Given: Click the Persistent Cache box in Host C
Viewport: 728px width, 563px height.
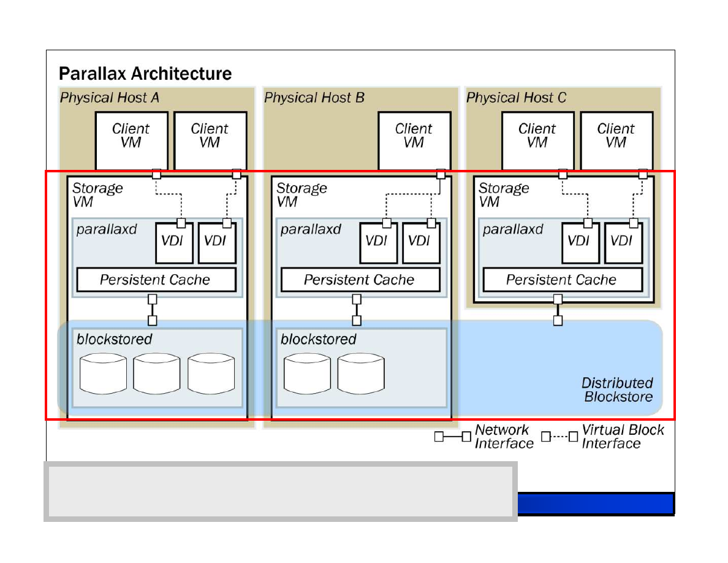Looking at the screenshot, I should 563,280.
